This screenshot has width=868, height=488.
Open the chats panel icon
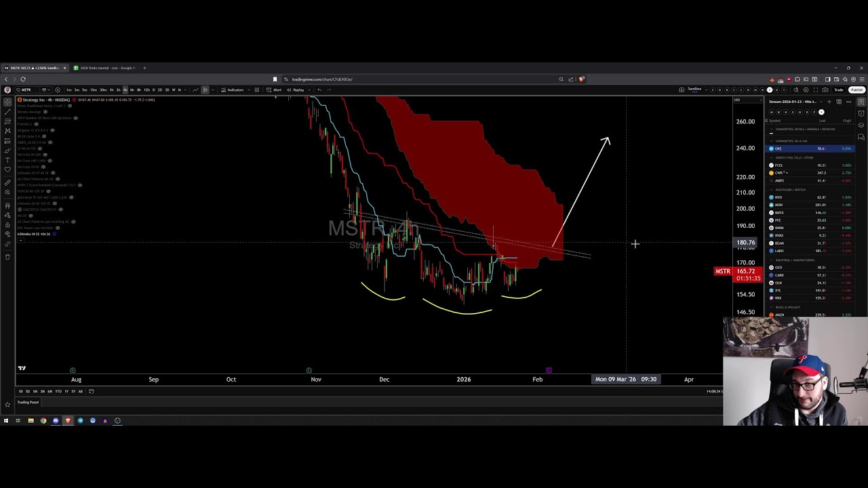pyautogui.click(x=862, y=137)
